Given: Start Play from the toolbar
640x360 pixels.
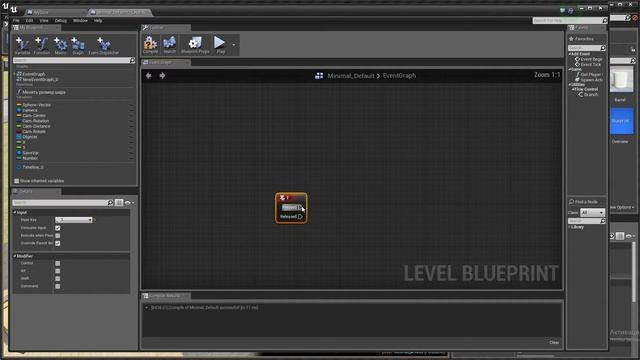Looking at the screenshot, I should [220, 42].
